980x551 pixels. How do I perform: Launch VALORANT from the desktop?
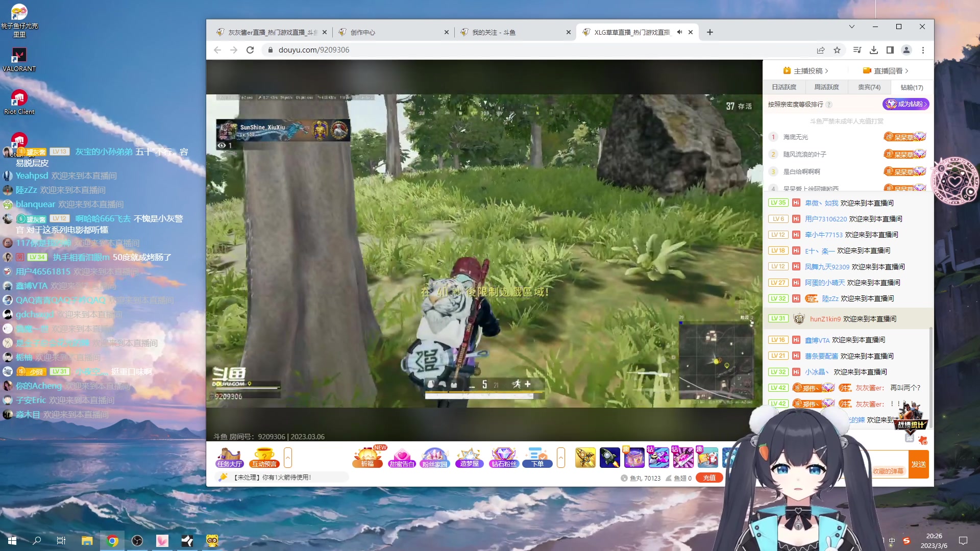pos(19,59)
